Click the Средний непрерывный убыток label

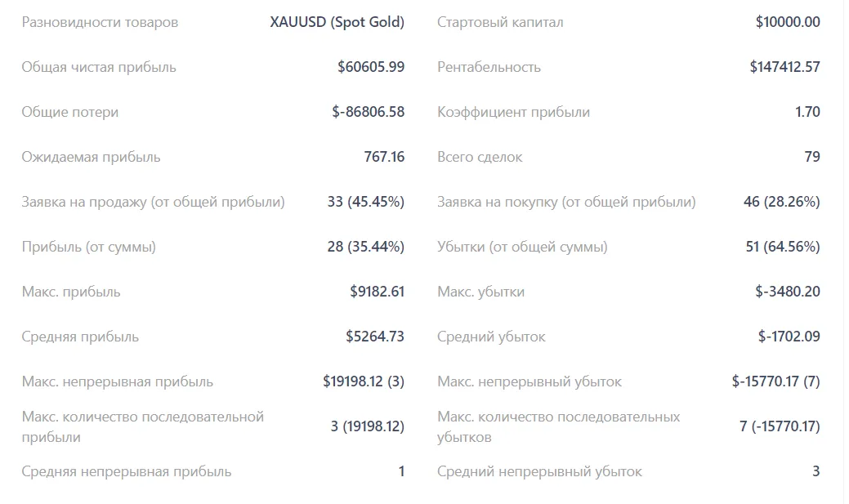539,471
